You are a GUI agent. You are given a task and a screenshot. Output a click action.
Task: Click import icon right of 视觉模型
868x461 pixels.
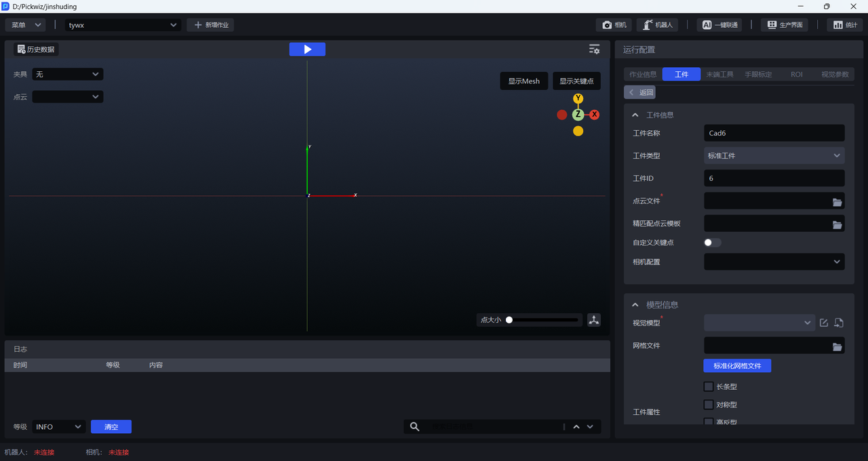(x=839, y=323)
